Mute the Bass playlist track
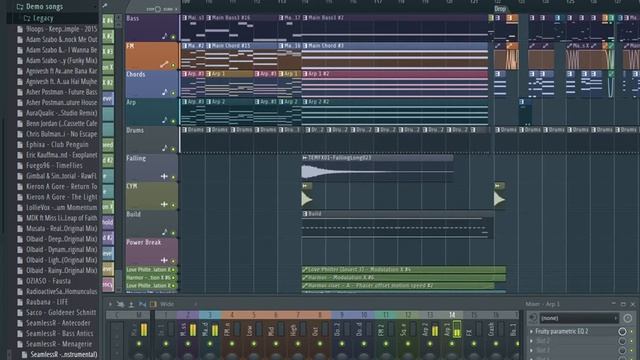 (x=173, y=37)
